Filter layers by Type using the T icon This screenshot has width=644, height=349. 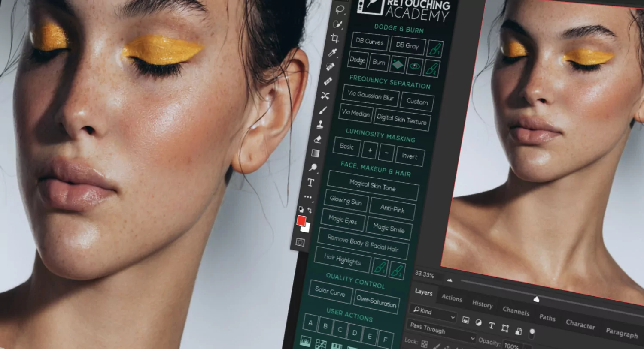(x=492, y=326)
